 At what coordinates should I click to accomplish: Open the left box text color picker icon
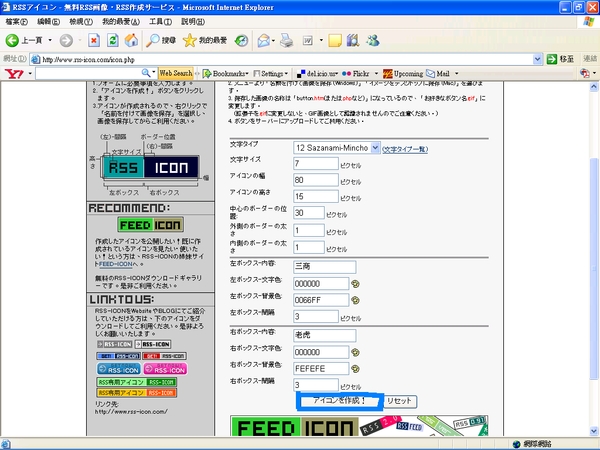click(x=355, y=284)
